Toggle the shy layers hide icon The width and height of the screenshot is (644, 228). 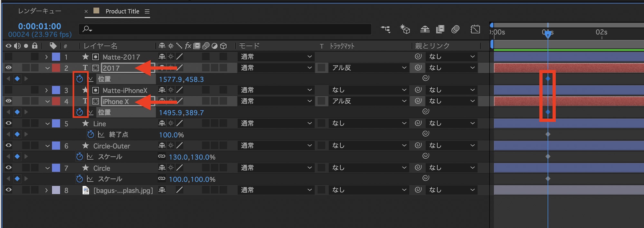coord(425,29)
